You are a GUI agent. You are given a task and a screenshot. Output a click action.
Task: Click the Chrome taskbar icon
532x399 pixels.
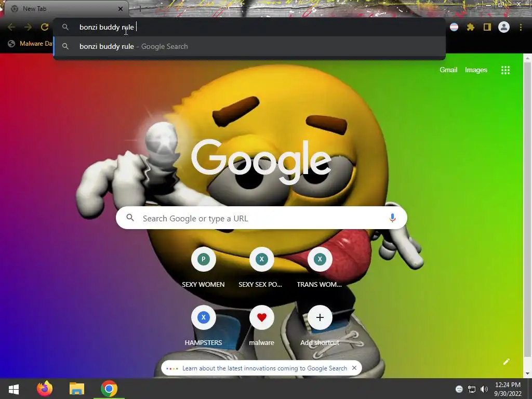[109, 389]
